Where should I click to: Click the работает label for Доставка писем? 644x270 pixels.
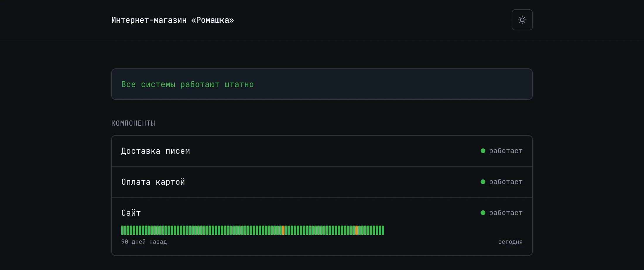pyautogui.click(x=506, y=151)
